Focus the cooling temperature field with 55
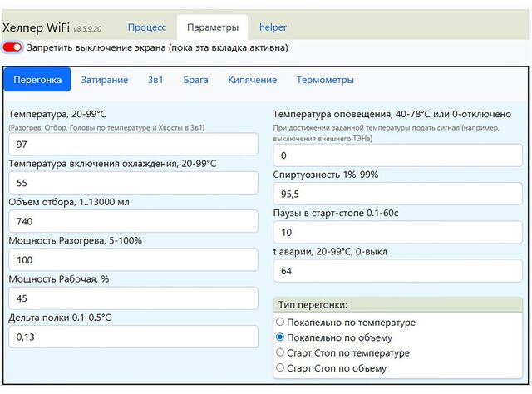Image resolution: width=532 pixels, height=394 pixels. pyautogui.click(x=133, y=183)
